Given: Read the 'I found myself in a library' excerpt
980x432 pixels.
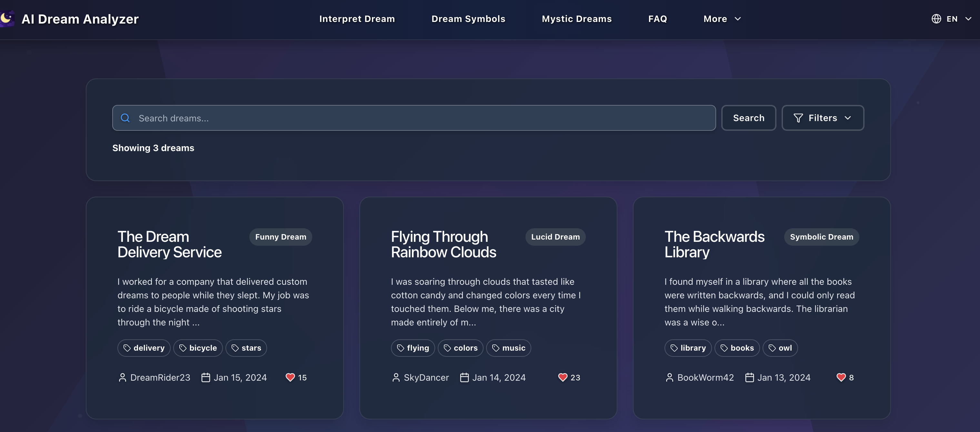Looking at the screenshot, I should 760,302.
